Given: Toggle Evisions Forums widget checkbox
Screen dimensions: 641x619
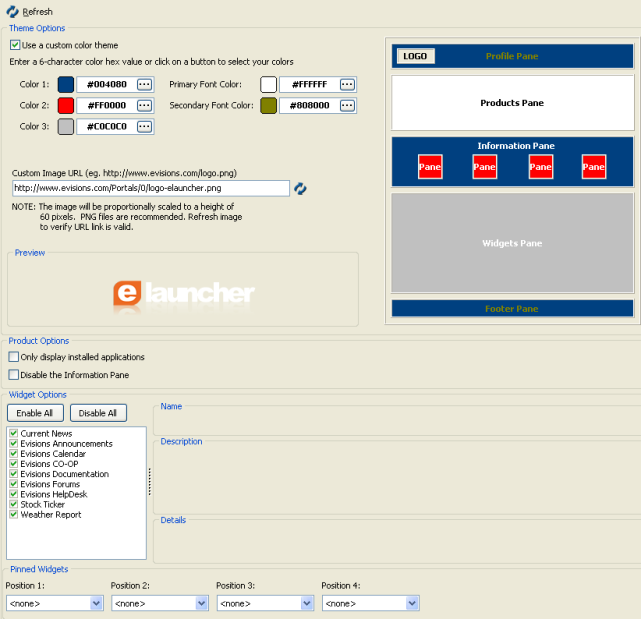Looking at the screenshot, I should (13, 484).
